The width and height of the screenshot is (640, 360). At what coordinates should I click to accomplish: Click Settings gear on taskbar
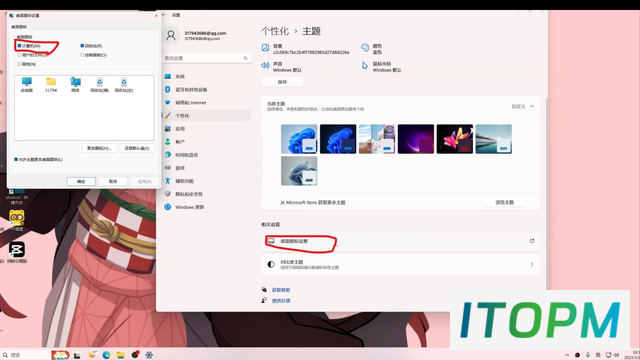click(x=149, y=355)
